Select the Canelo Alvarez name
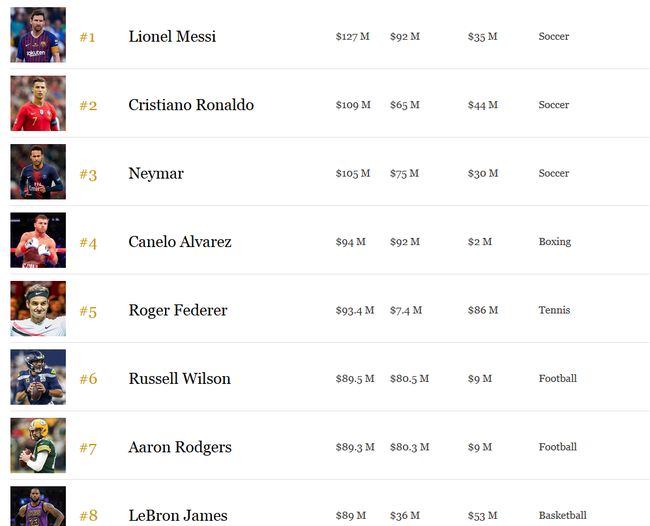 click(x=180, y=242)
